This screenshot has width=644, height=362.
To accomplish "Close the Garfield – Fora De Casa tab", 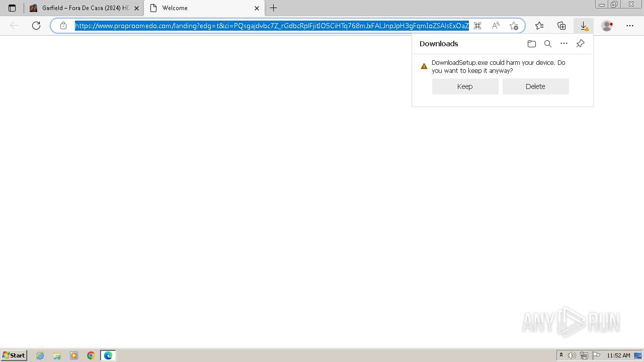I will click(x=136, y=8).
